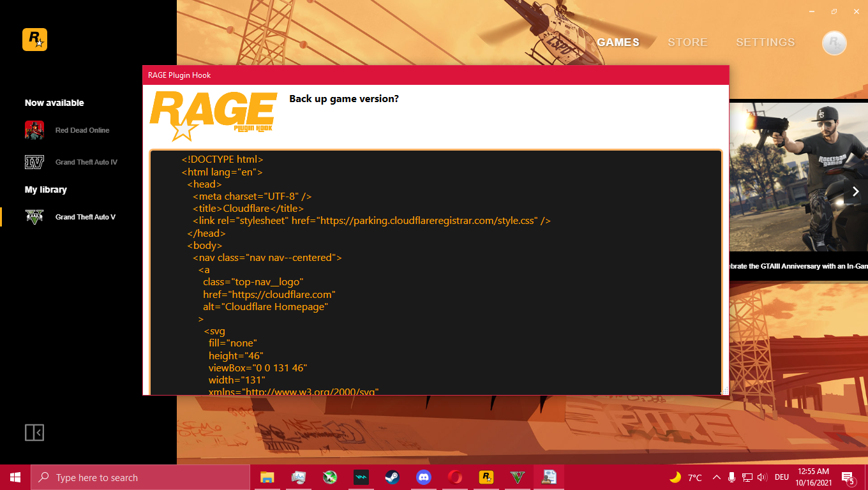Click the GTAIII Anniversary news caption

pyautogui.click(x=798, y=266)
